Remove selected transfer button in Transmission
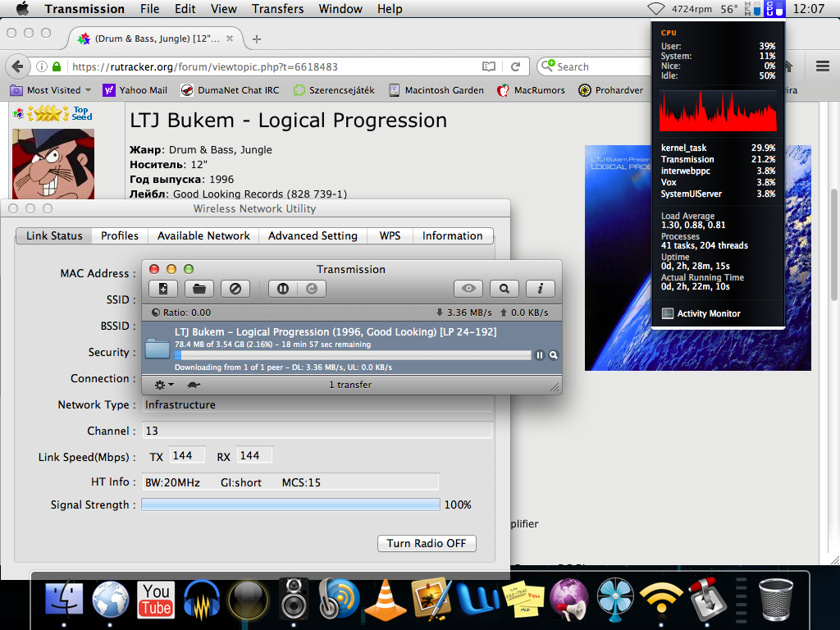840x630 pixels. pos(235,289)
